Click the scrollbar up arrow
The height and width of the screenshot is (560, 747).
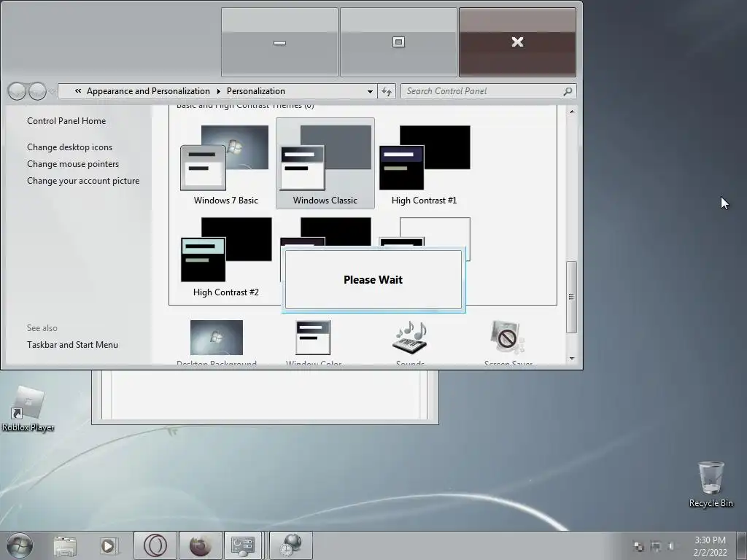click(x=572, y=112)
